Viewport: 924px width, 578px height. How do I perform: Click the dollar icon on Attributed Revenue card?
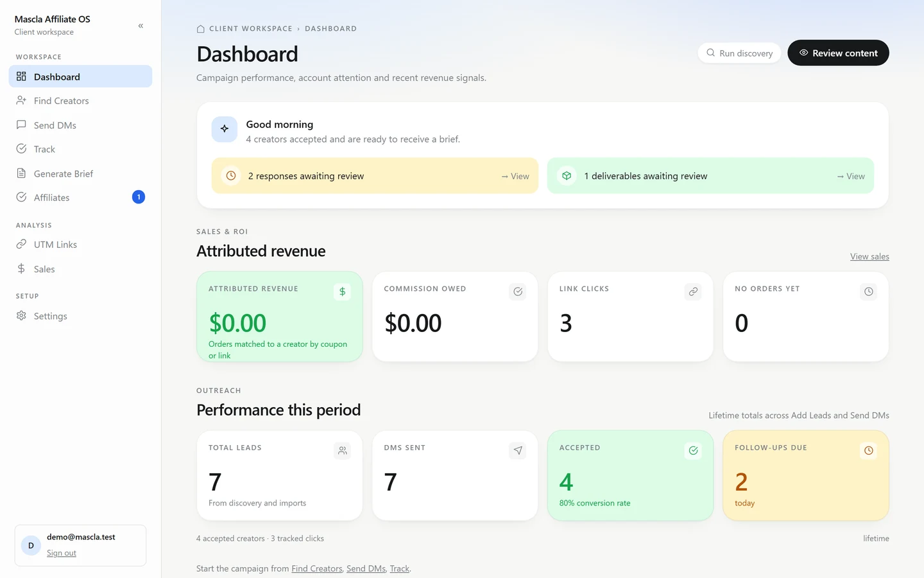coord(343,292)
